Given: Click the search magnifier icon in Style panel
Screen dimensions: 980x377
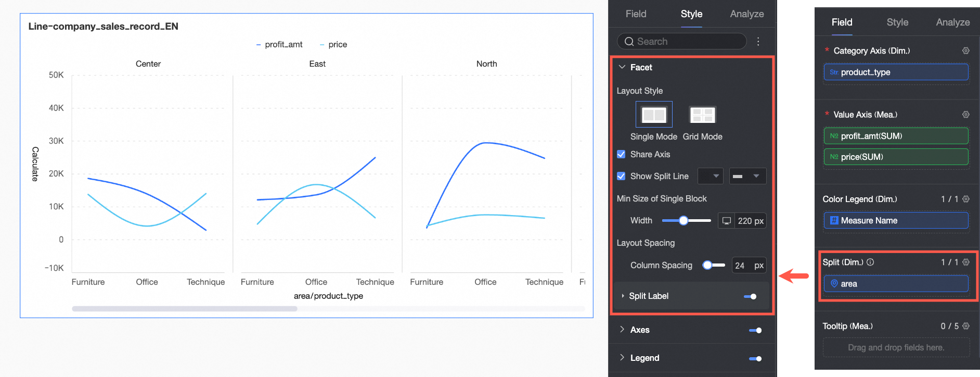Looking at the screenshot, I should tap(629, 42).
